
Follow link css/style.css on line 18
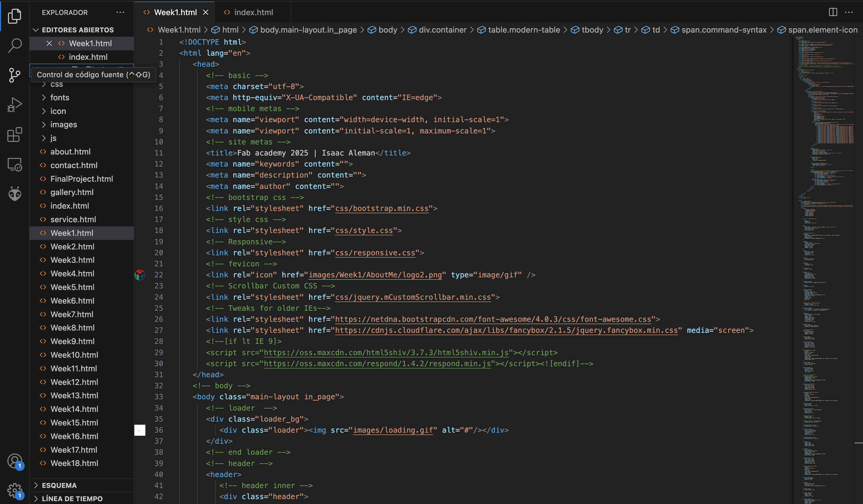[x=364, y=231]
